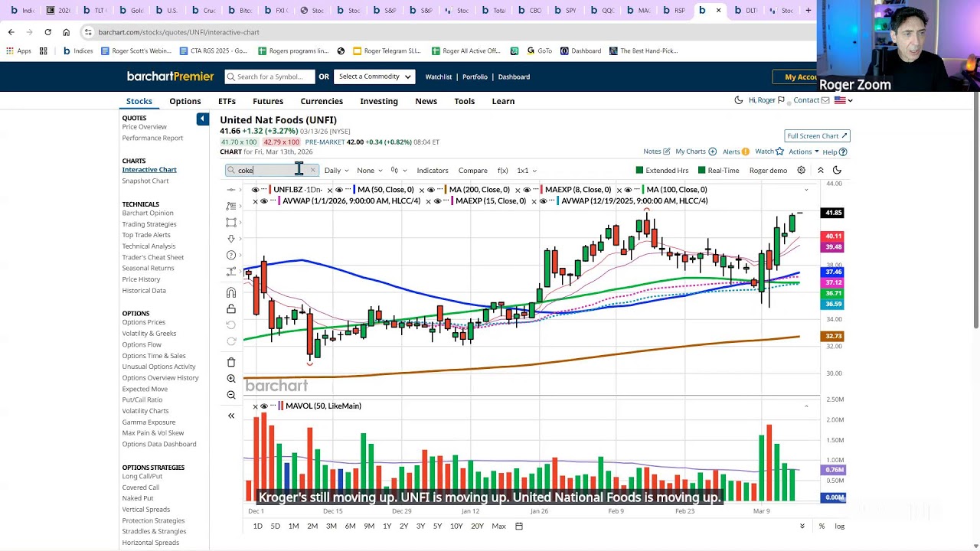Open the chart type candlestick dropdown
Image resolution: width=980 pixels, height=551 pixels.
pyautogui.click(x=398, y=171)
